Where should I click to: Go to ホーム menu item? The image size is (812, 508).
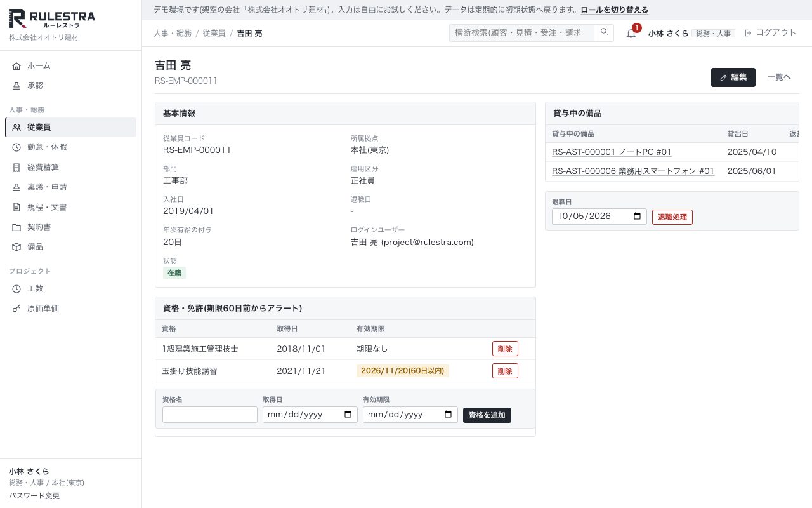click(70, 65)
